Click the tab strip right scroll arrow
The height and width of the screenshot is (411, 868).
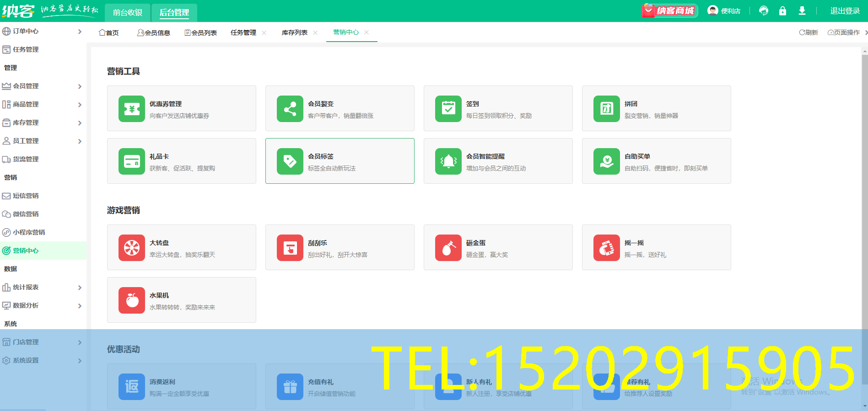(x=866, y=32)
